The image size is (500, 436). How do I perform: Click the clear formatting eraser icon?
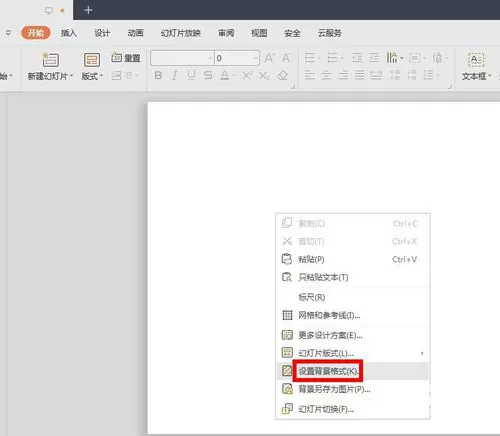point(283,76)
